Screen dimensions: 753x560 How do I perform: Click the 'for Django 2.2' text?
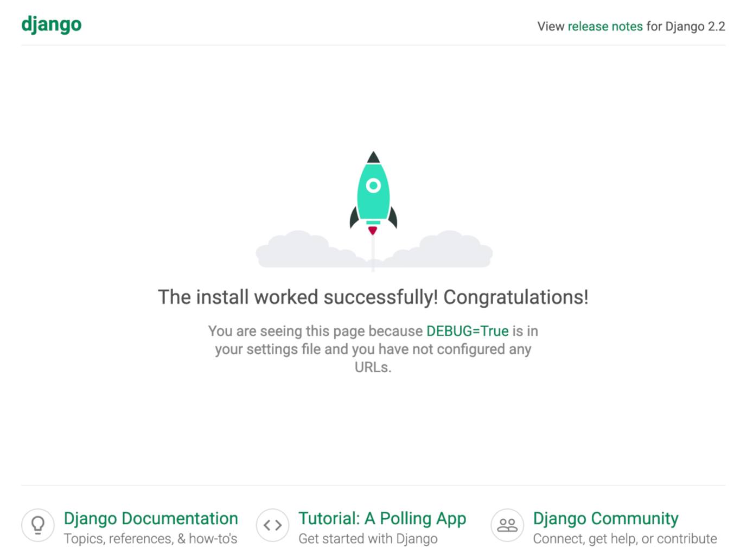click(x=685, y=26)
